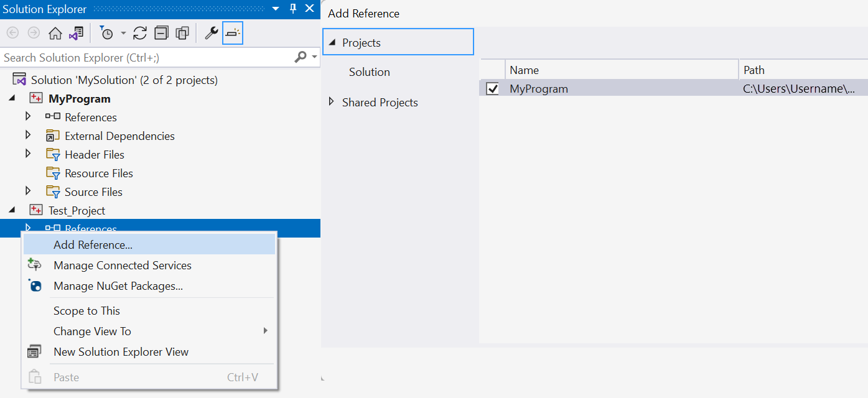Expand the References node under MyProgram
Image resolution: width=868 pixels, height=398 pixels.
(28, 117)
